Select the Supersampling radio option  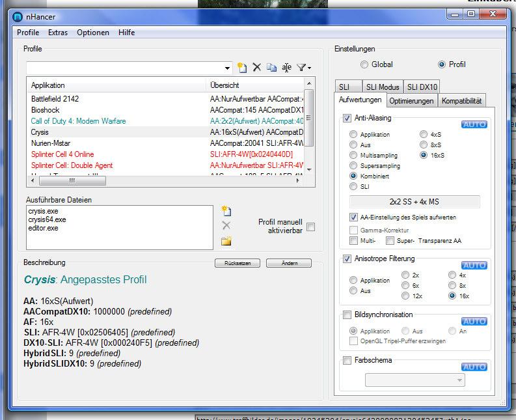[x=353, y=165]
